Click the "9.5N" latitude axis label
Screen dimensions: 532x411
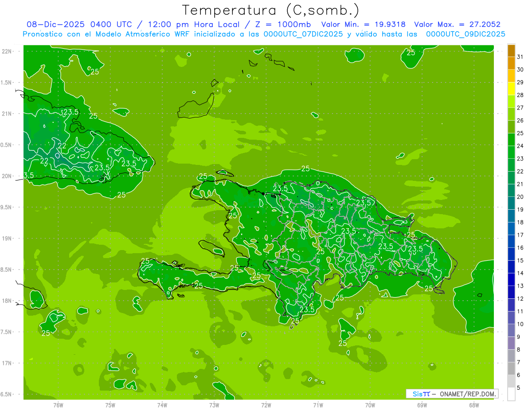pos(5,207)
